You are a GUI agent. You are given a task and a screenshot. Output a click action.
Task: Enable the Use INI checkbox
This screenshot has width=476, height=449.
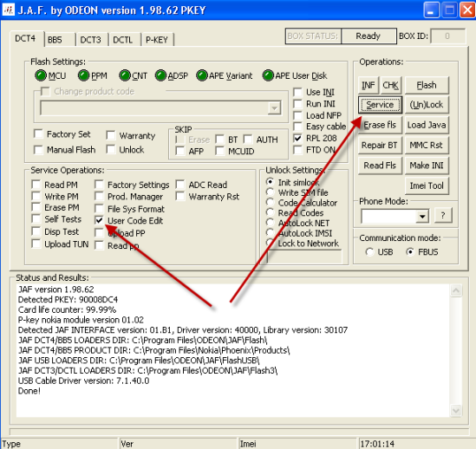[297, 92]
